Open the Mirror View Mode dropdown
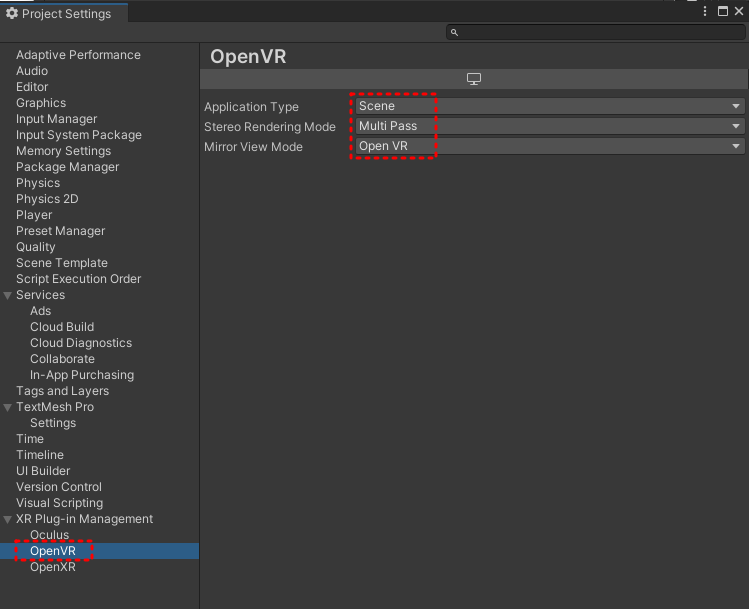Viewport: 749px width, 609px height. tap(550, 146)
